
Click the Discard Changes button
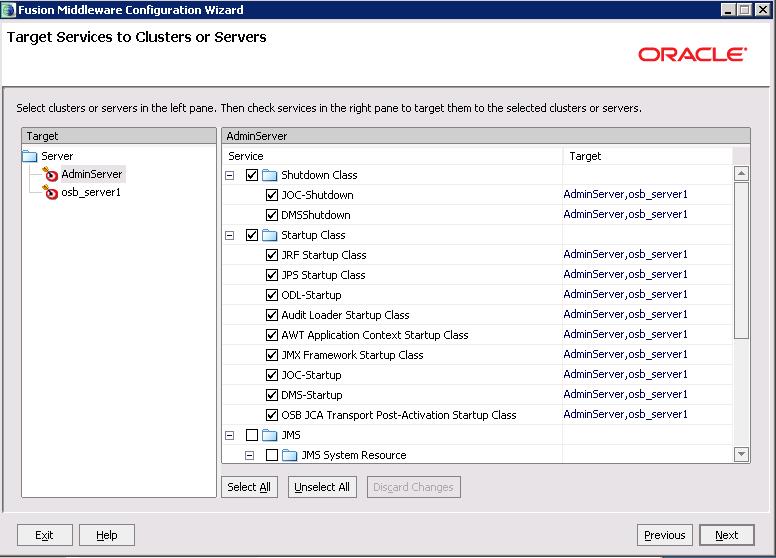tap(413, 487)
